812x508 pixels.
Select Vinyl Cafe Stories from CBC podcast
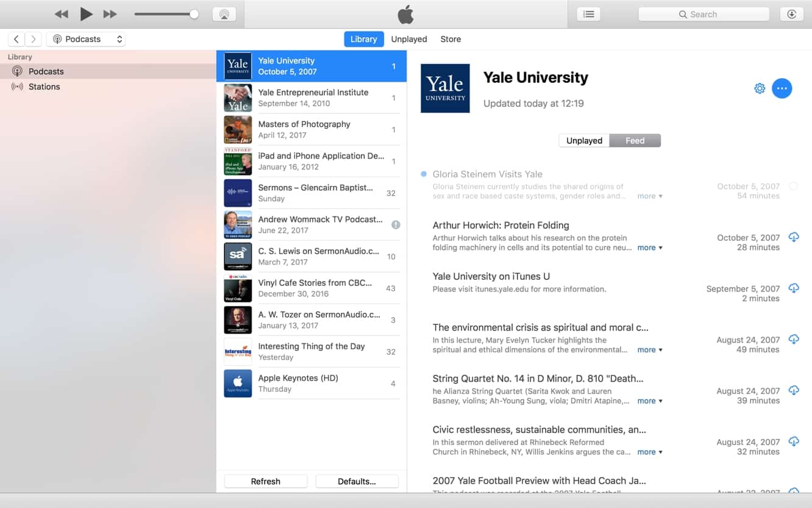pyautogui.click(x=312, y=288)
